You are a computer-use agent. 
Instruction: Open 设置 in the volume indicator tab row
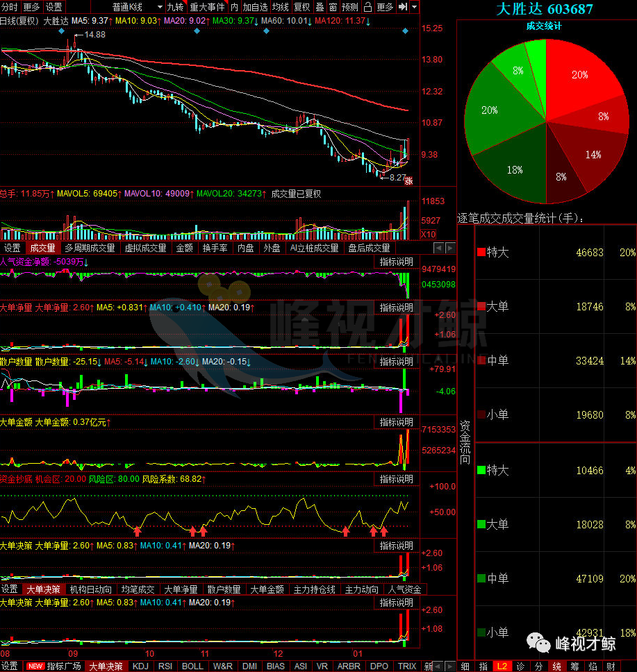13,248
